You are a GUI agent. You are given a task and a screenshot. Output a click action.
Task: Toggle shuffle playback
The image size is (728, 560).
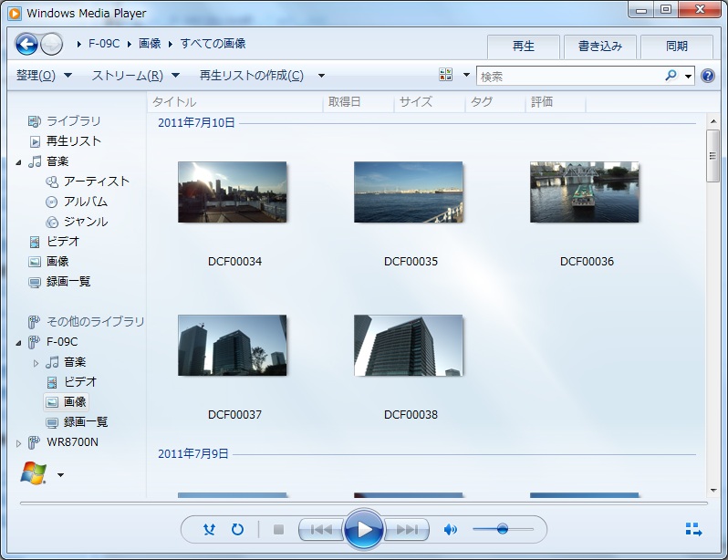pyautogui.click(x=210, y=529)
